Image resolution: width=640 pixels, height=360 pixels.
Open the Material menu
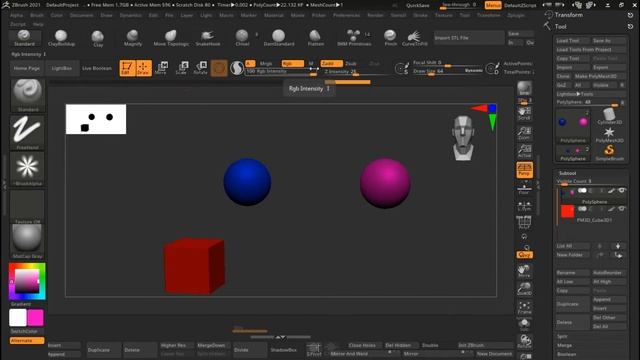coord(273,15)
